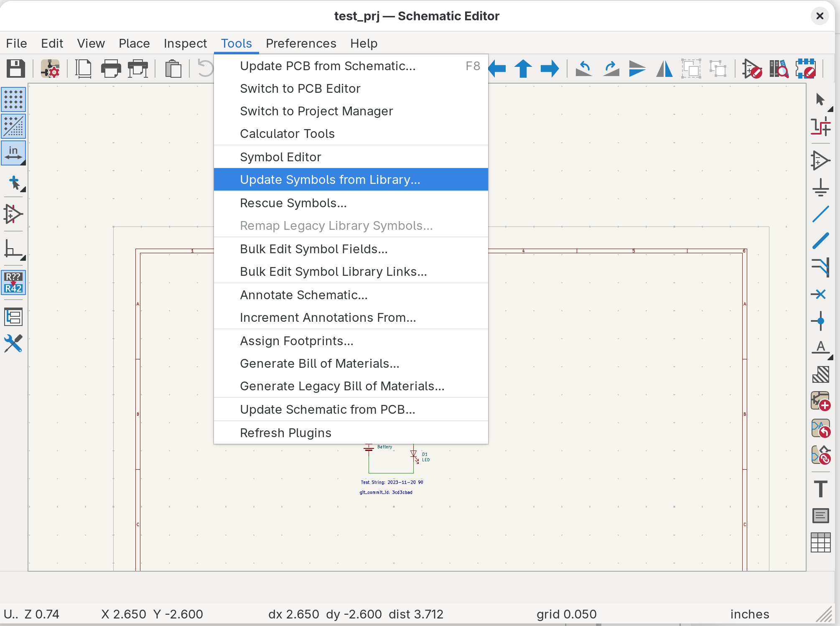Select the Add Power symbol tool
Image resolution: width=840 pixels, height=626 pixels.
pos(820,188)
